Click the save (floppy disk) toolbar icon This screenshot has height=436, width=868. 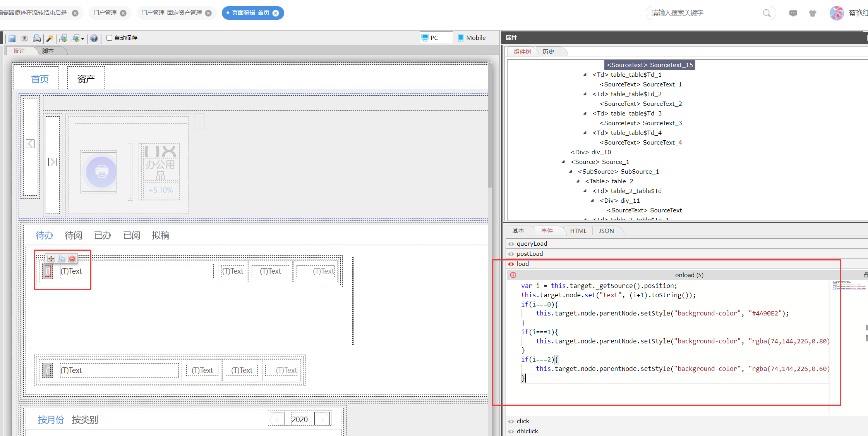click(x=12, y=38)
